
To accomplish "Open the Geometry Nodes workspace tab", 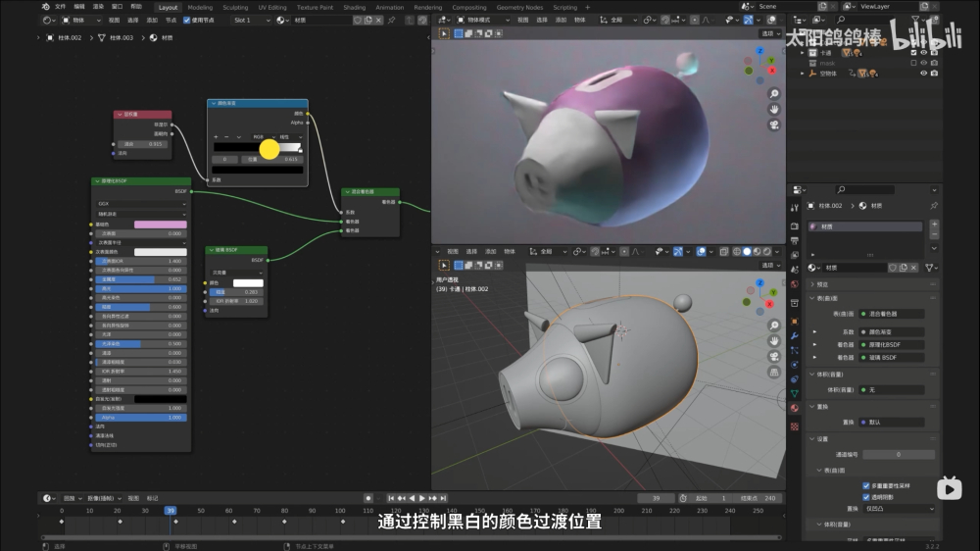I will click(x=519, y=8).
